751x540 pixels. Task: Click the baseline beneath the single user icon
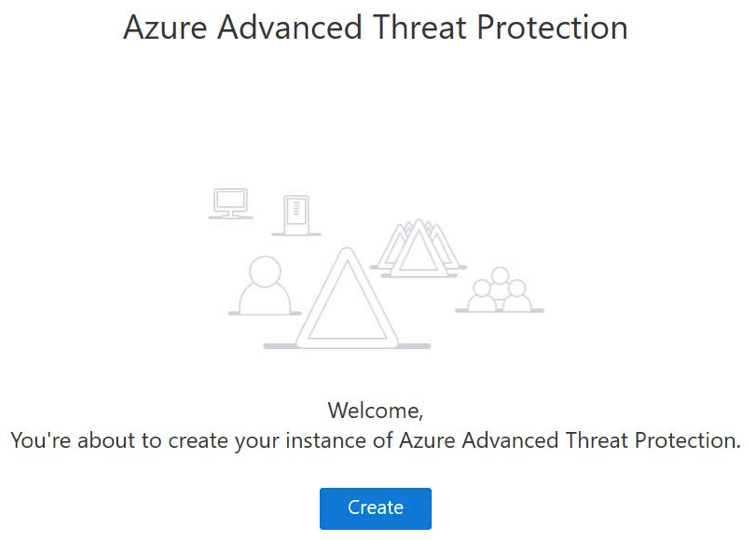(x=264, y=313)
